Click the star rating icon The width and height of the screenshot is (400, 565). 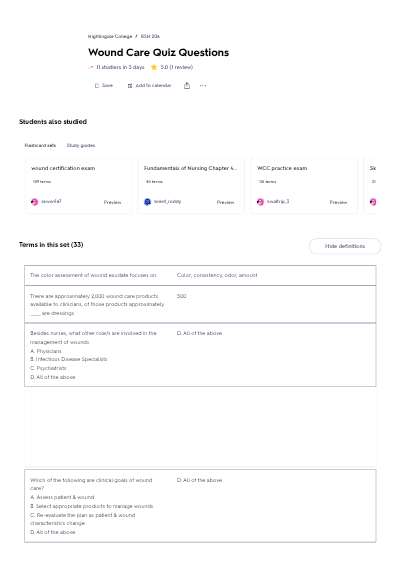[154, 67]
